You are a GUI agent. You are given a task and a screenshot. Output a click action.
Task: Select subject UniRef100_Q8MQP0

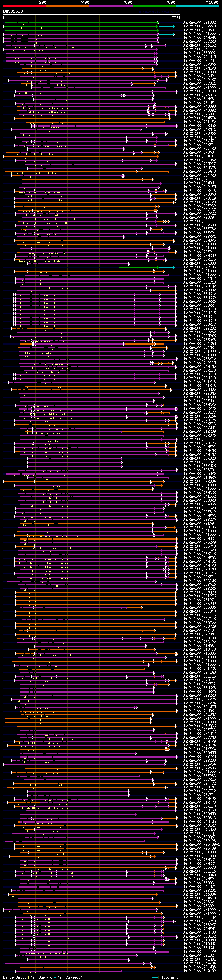(x=199, y=592)
